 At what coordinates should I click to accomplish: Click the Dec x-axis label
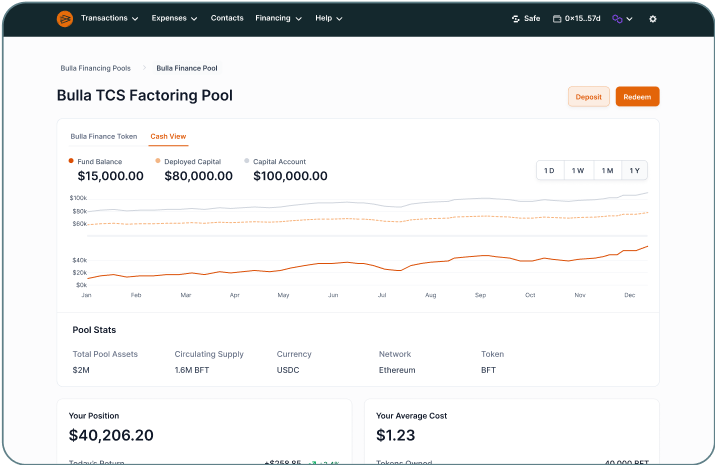[x=629, y=295]
